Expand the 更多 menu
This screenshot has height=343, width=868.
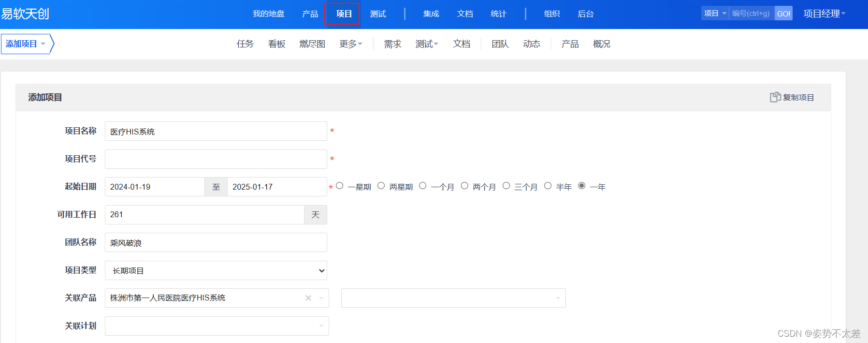351,44
